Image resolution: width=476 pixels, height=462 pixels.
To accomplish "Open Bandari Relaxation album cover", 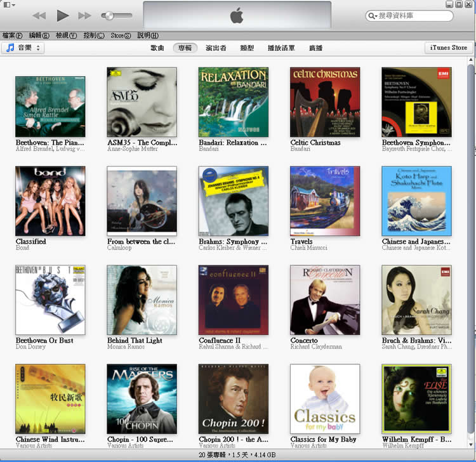I will 234,102.
